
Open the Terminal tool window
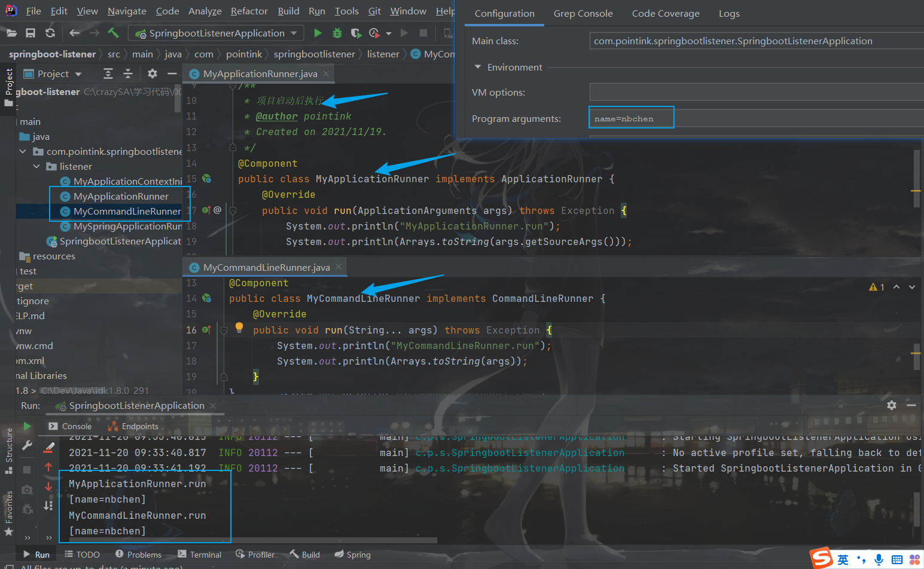[x=199, y=555]
